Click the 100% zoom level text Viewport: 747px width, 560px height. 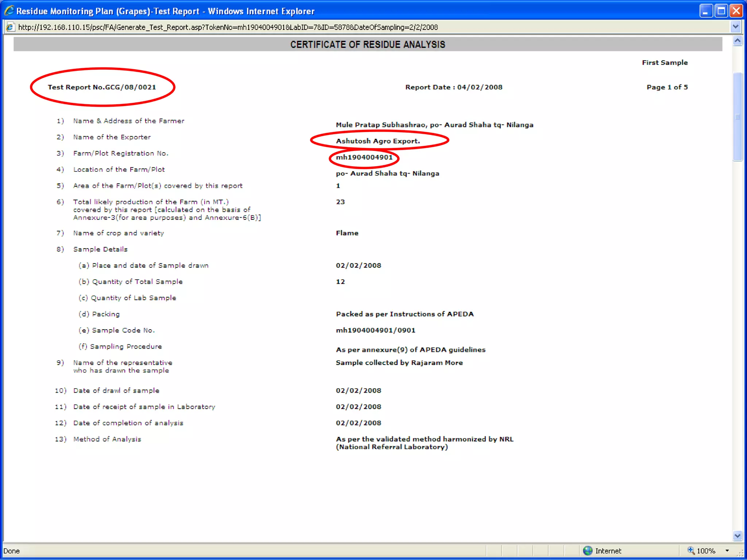coord(706,551)
